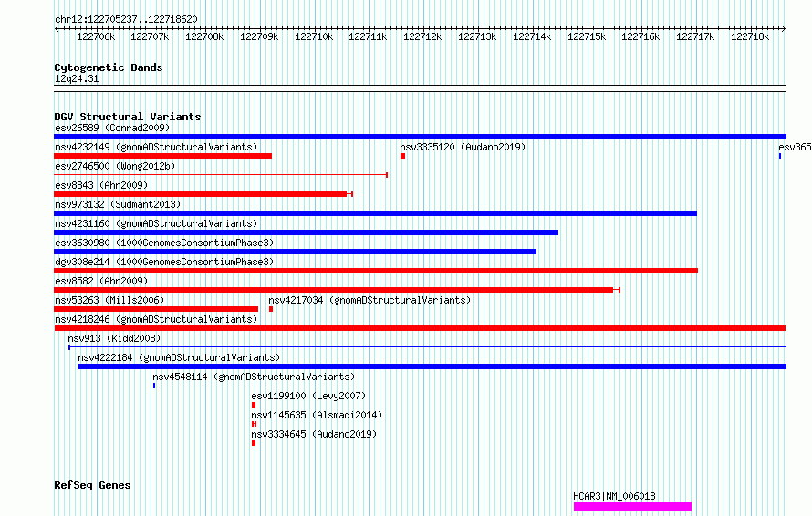Click the dgv308e214 (1000GenomesConsortiumPhase3) label

tap(164, 262)
